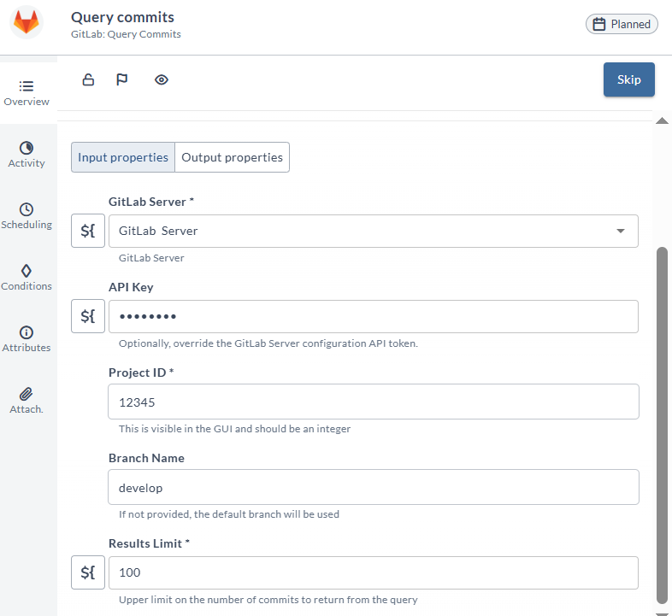
Task: Open the Overview sidebar section
Action: [27, 93]
